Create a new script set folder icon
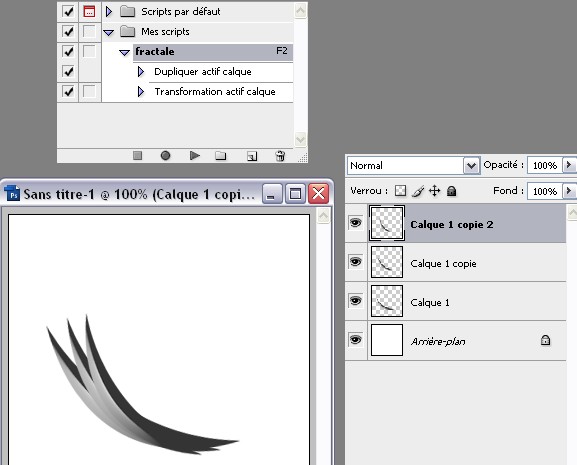The height and width of the screenshot is (465, 577). [220, 156]
